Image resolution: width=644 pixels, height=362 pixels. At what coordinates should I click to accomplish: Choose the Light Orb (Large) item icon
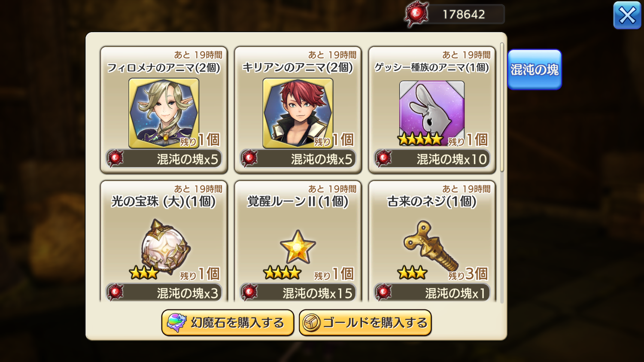pyautogui.click(x=166, y=246)
